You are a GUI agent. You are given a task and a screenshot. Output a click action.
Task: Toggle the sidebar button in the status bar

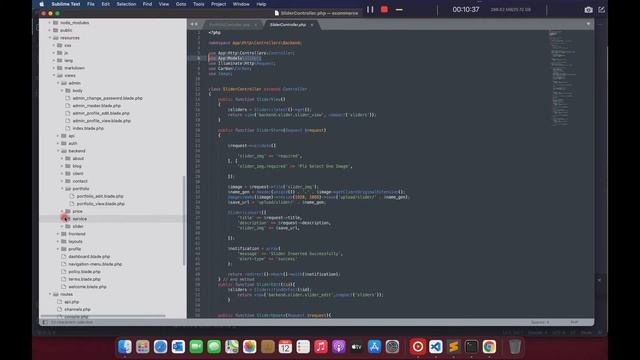tap(45, 322)
